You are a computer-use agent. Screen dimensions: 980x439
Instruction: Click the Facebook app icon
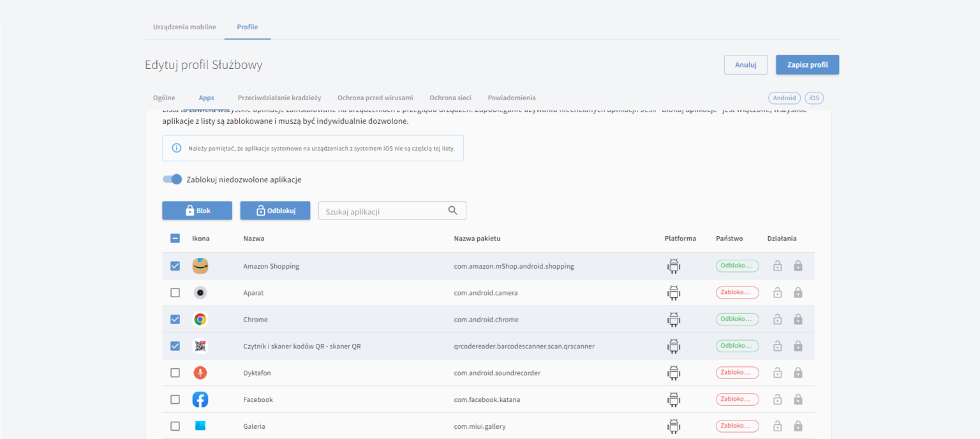[x=200, y=399]
